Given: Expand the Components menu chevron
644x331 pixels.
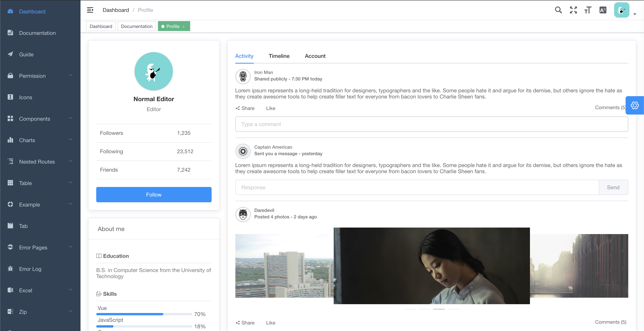Looking at the screenshot, I should [x=71, y=118].
